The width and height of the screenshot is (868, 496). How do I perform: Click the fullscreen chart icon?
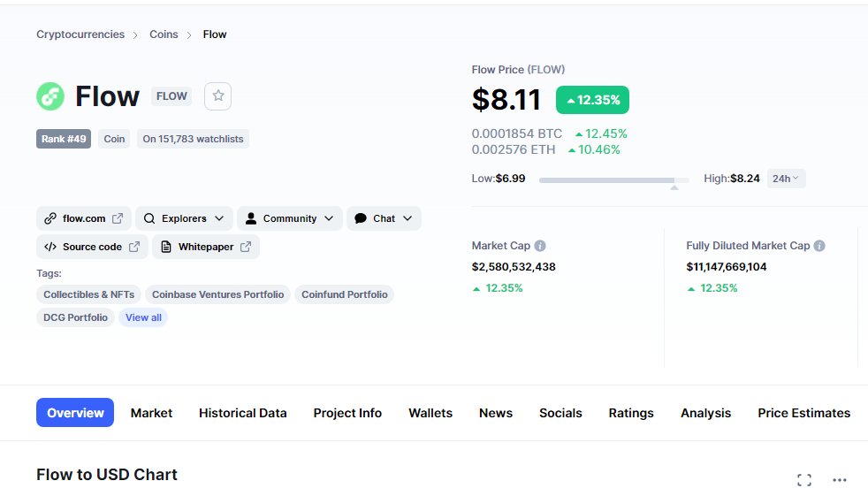[x=804, y=479]
